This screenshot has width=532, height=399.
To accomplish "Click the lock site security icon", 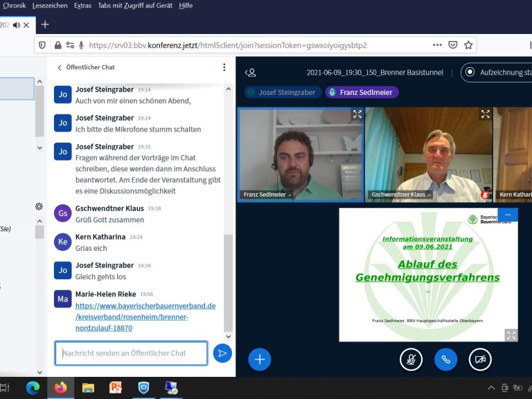I will coord(57,45).
